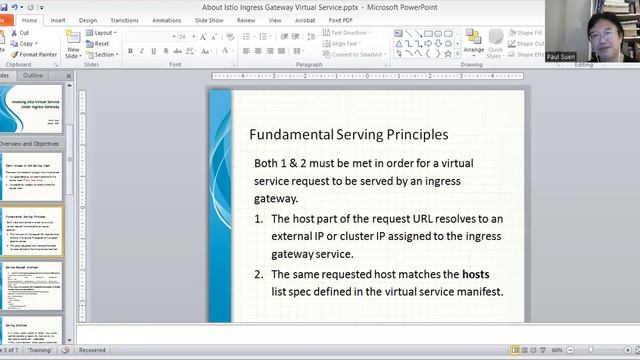Viewport: 640px width, 360px height.
Task: Click the Format Painter tool
Action: (34, 54)
